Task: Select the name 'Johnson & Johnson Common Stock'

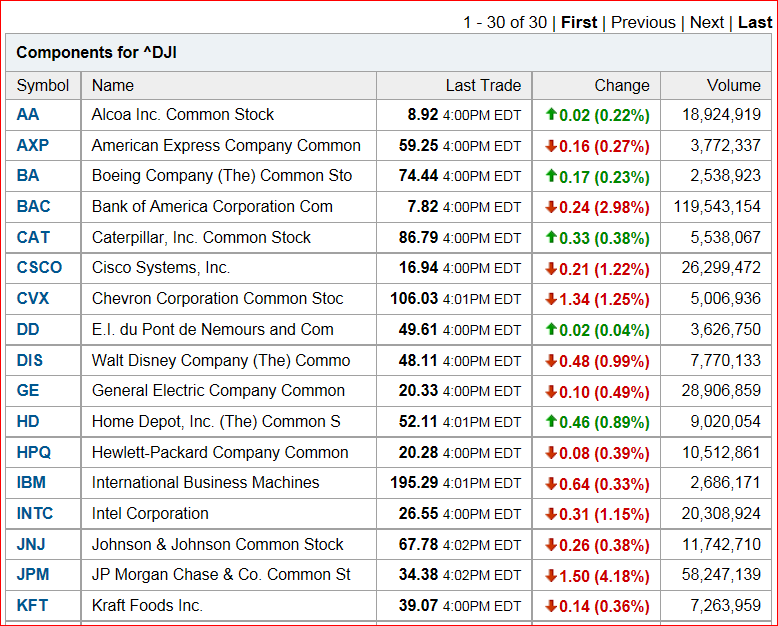Action: tap(217, 544)
